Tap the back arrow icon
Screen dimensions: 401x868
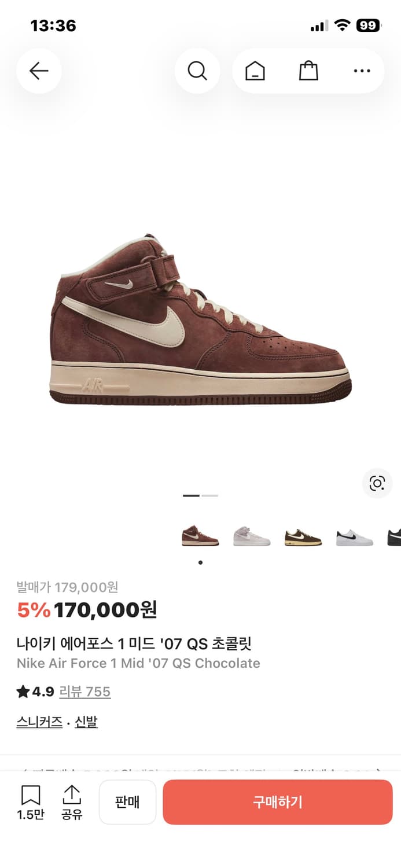coord(39,71)
